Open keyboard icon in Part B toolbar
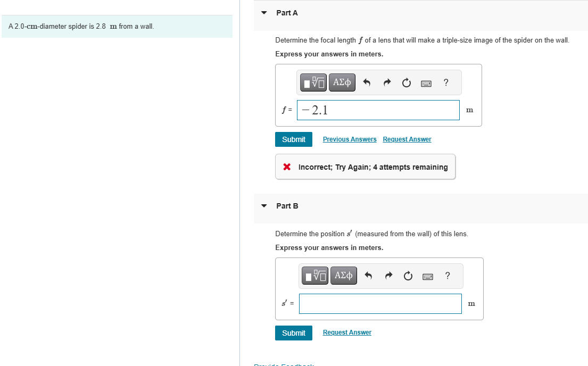The height and width of the screenshot is (366, 588). click(427, 276)
